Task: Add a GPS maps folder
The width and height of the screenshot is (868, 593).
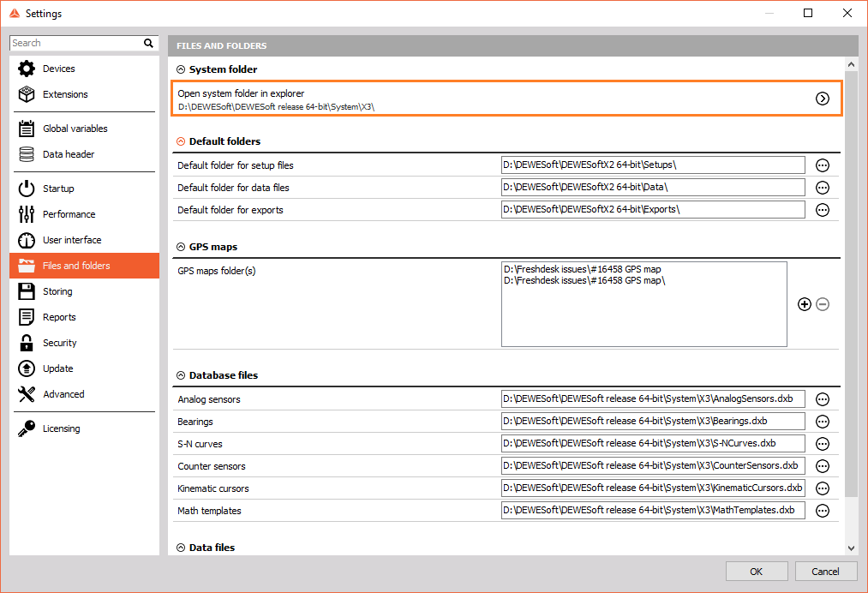Action: point(805,304)
